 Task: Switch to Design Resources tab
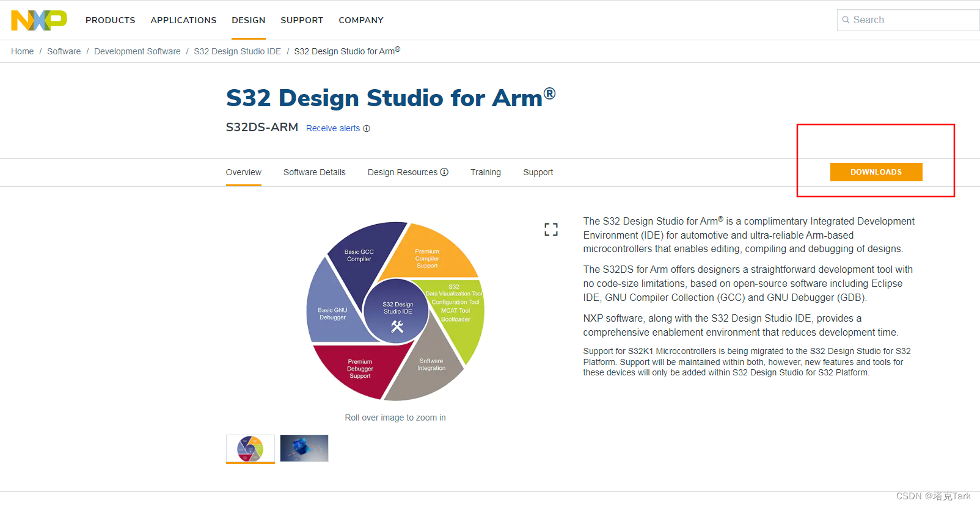pyautogui.click(x=403, y=172)
